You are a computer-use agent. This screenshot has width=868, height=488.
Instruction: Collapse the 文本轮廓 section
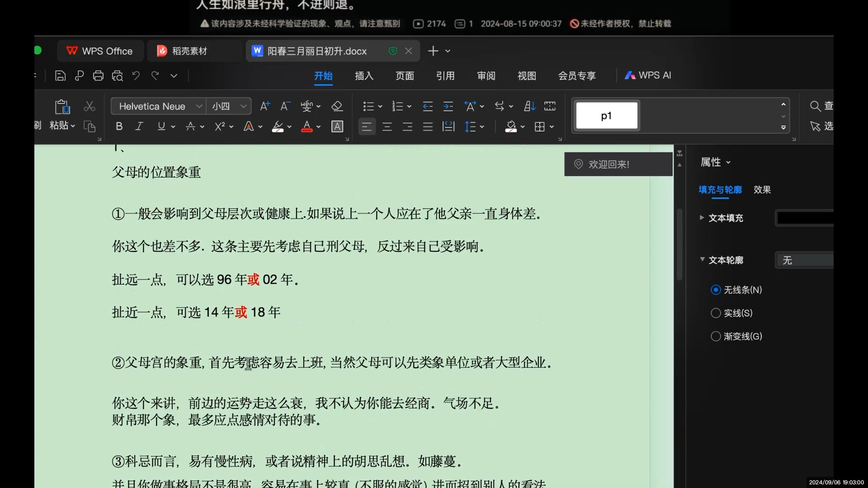tap(702, 259)
